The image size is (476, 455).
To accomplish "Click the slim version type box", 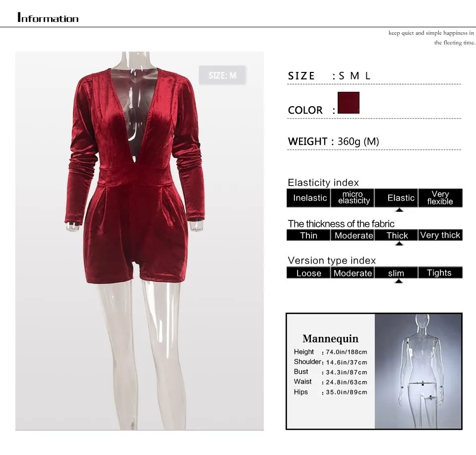I will pyautogui.click(x=397, y=272).
